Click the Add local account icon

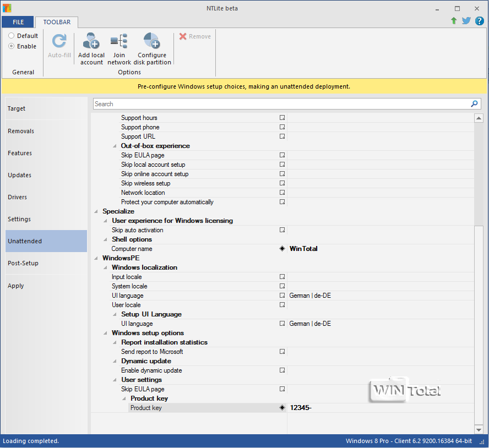point(91,41)
